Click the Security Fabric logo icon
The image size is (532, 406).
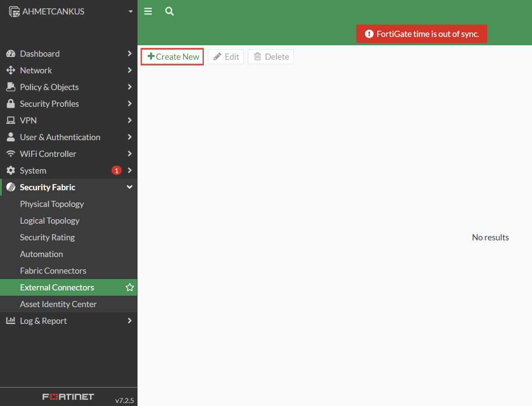pos(11,187)
